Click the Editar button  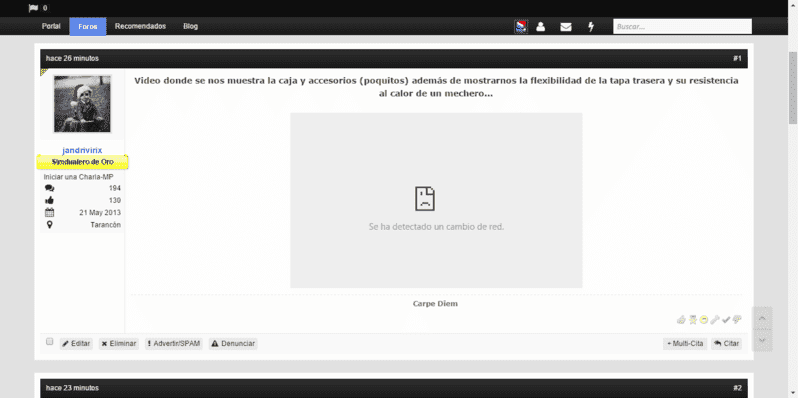pyautogui.click(x=76, y=344)
